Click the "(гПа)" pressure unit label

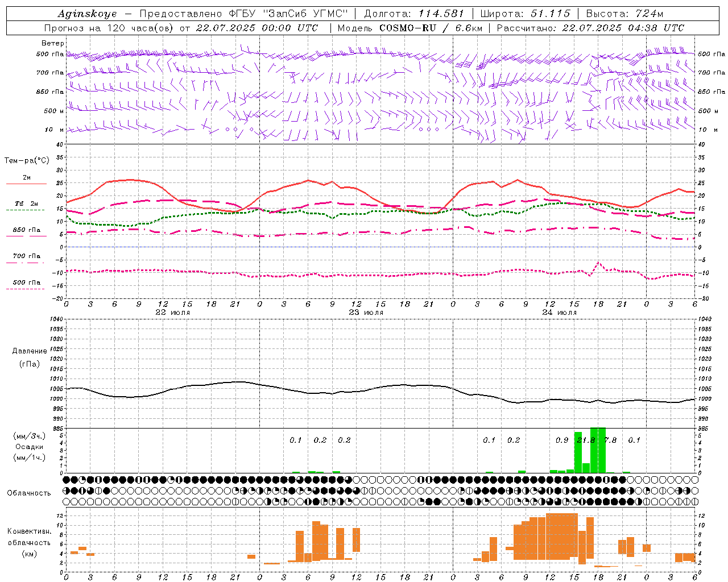coord(30,364)
